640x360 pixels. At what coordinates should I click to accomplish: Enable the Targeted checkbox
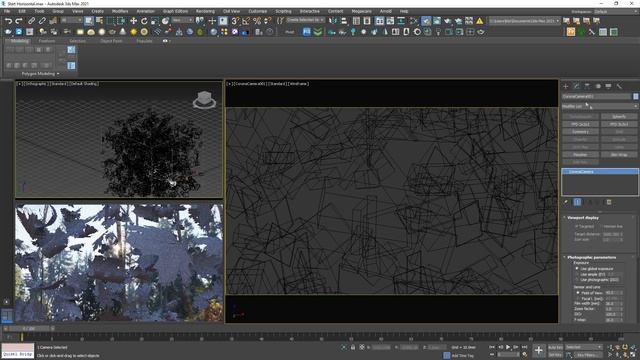click(577, 226)
